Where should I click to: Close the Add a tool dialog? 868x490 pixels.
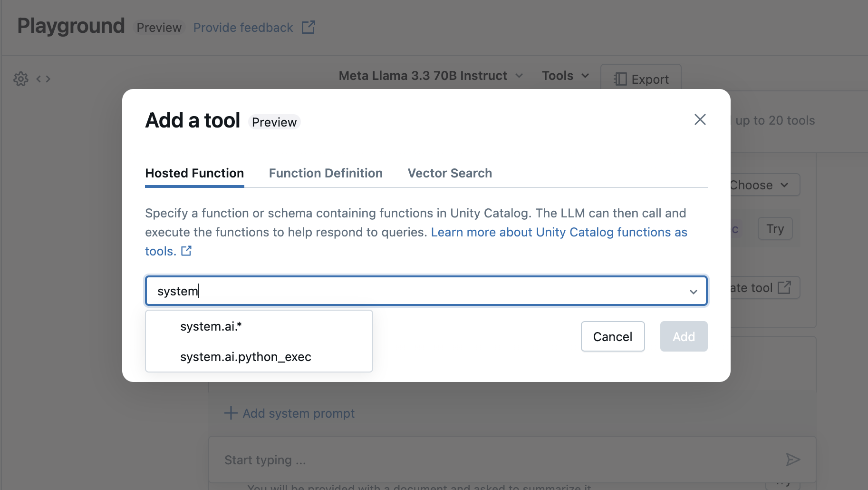click(700, 119)
